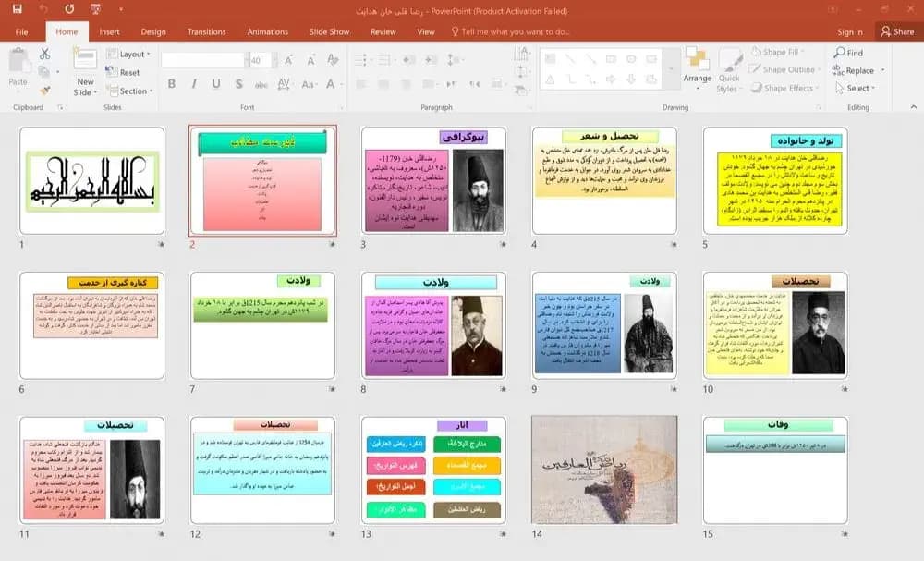Collapse the ribbon with the chevron
The height and width of the screenshot is (561, 924).
914,107
